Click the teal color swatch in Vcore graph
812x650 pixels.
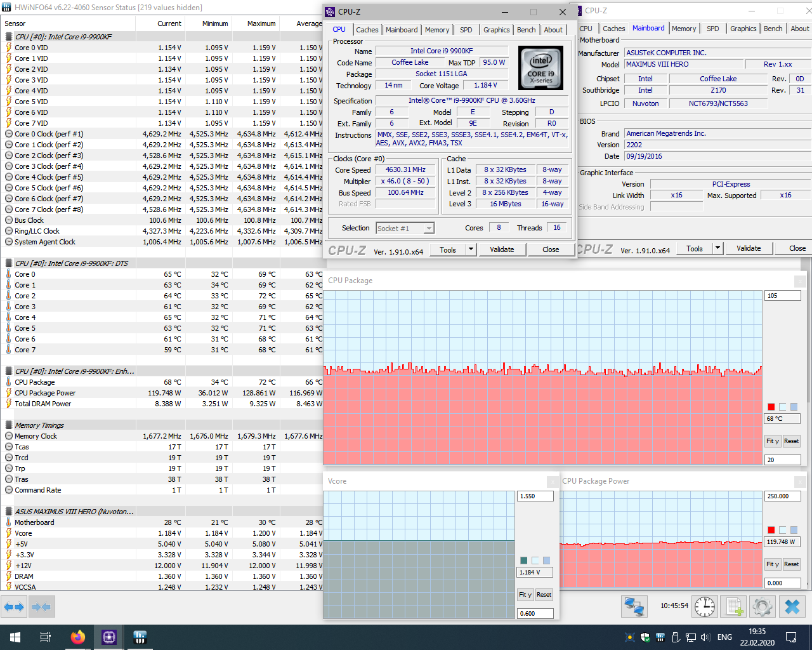point(524,560)
